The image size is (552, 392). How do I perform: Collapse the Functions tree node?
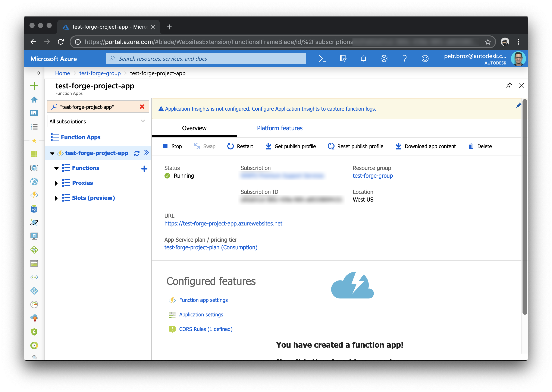tap(56, 168)
